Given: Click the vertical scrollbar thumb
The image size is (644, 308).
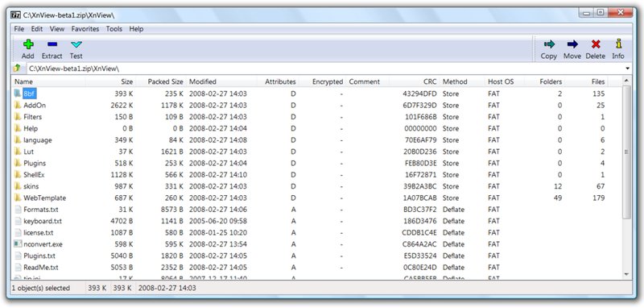Looking at the screenshot, I should [x=626, y=152].
